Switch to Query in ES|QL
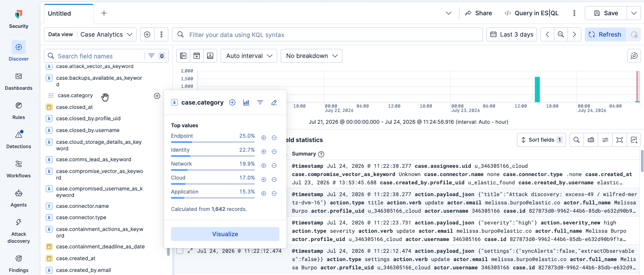This screenshot has width=644, height=275. (531, 13)
